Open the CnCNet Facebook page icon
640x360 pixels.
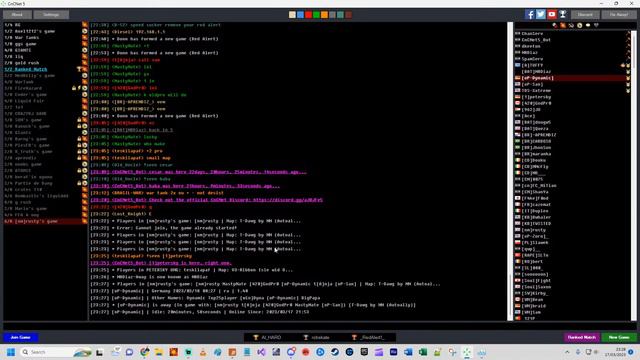pos(529,14)
